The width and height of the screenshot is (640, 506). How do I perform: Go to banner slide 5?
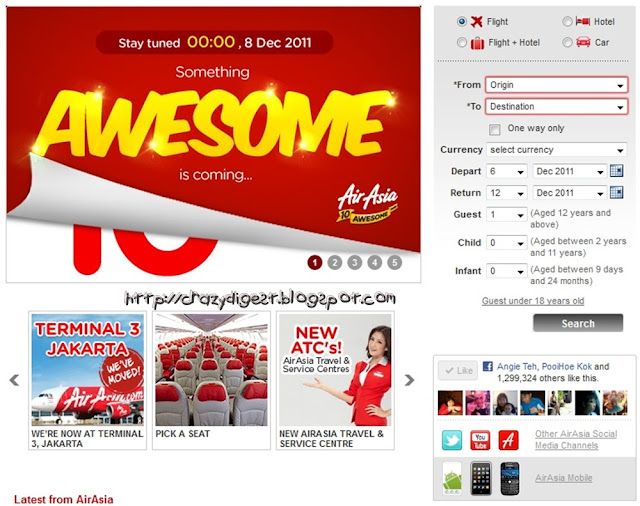395,262
